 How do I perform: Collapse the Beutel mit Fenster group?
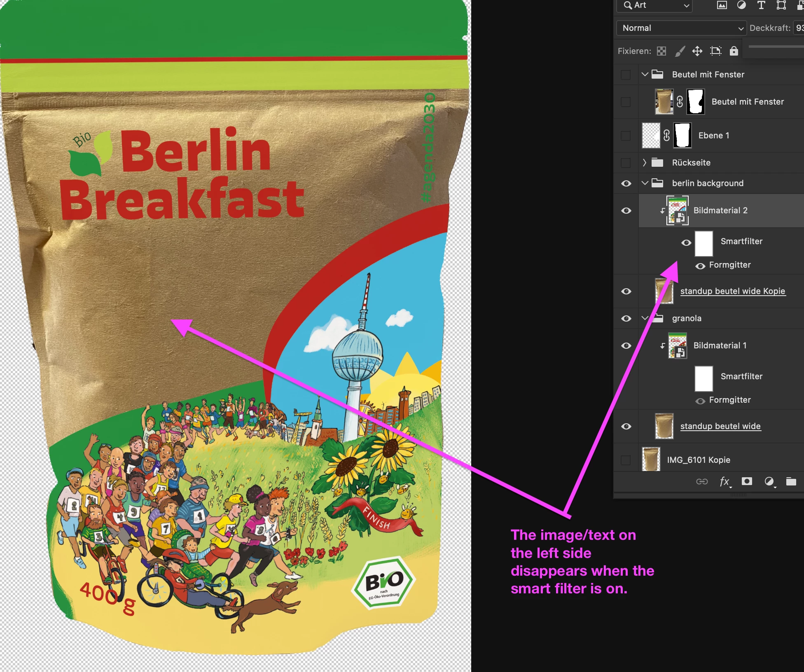point(645,75)
